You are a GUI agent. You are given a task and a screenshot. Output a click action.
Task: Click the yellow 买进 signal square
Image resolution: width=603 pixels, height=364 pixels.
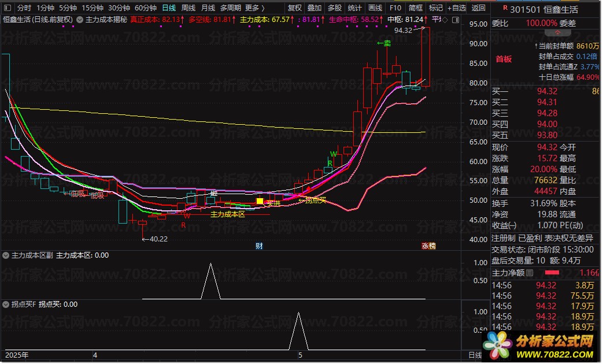pos(260,201)
